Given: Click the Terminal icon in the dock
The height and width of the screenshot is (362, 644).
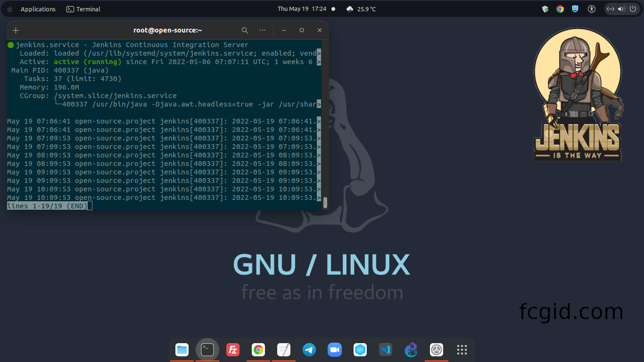Looking at the screenshot, I should click(207, 350).
